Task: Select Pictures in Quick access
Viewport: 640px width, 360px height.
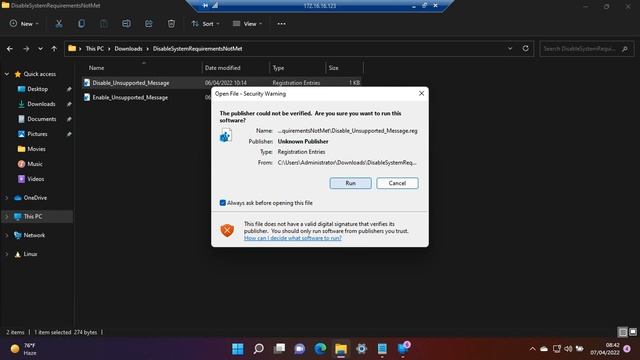Action: (x=37, y=134)
